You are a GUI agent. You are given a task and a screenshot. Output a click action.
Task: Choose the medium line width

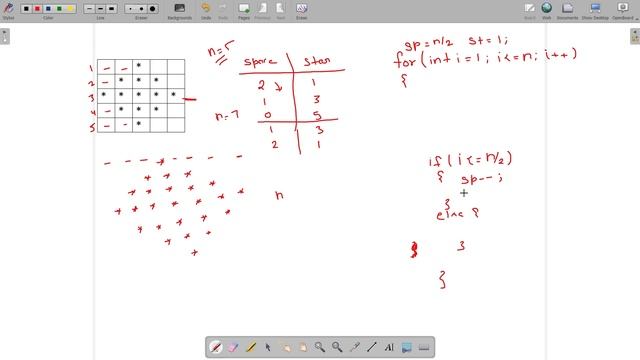pyautogui.click(x=100, y=9)
